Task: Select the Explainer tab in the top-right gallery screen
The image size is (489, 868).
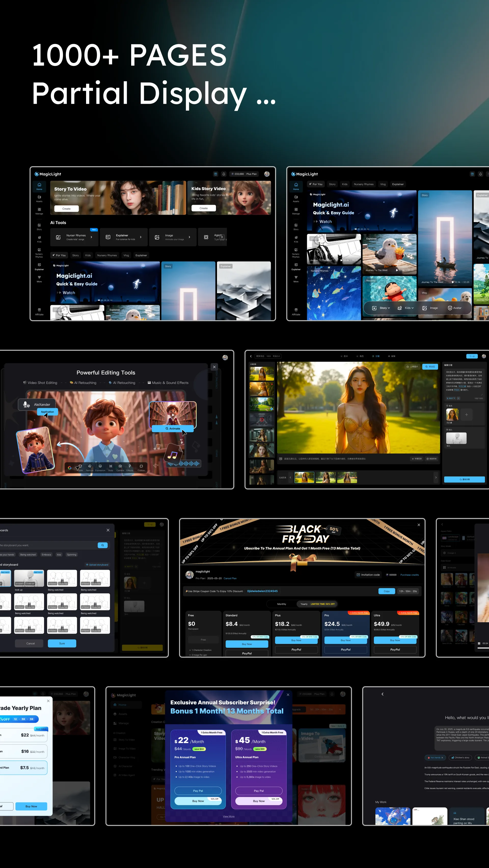Action: click(x=398, y=184)
